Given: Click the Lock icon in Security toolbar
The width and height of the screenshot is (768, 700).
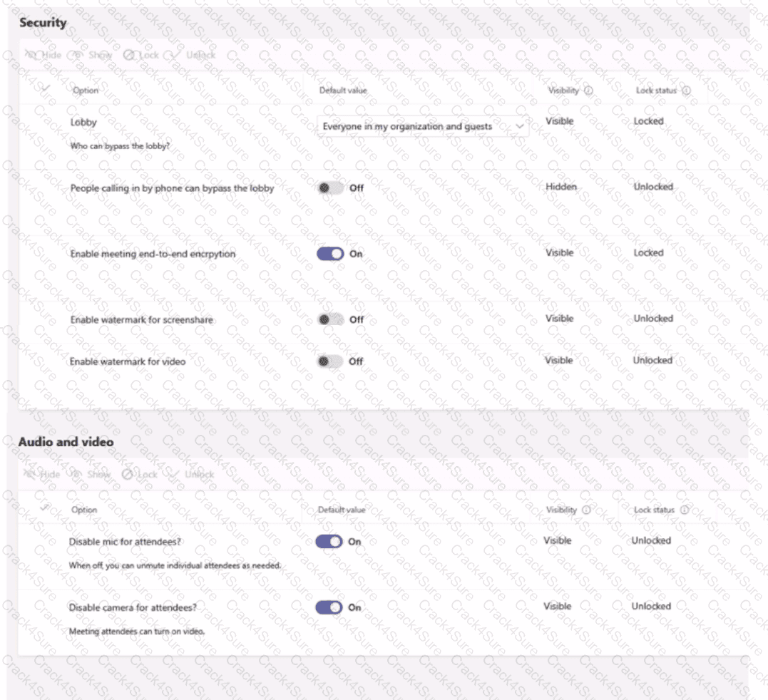Looking at the screenshot, I should pos(128,55).
